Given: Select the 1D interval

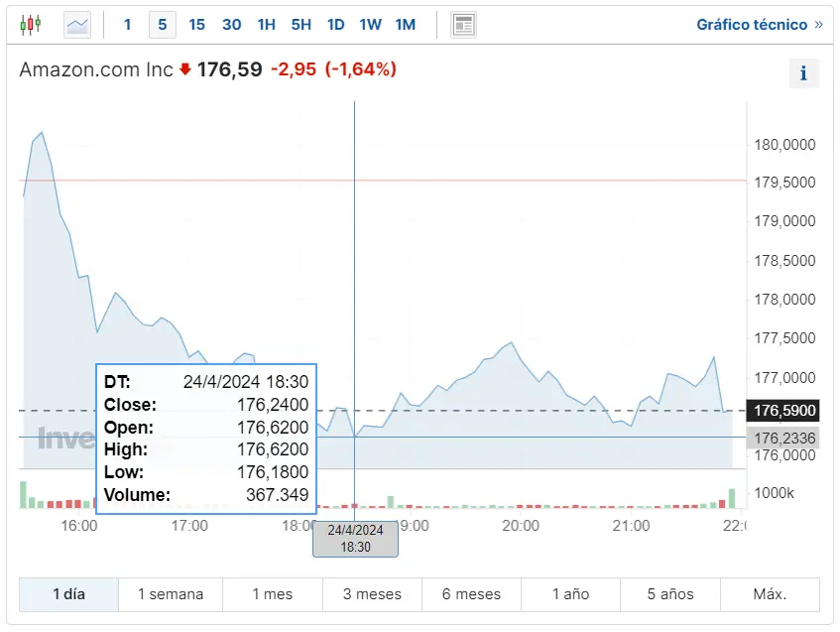Looking at the screenshot, I should pos(335,25).
